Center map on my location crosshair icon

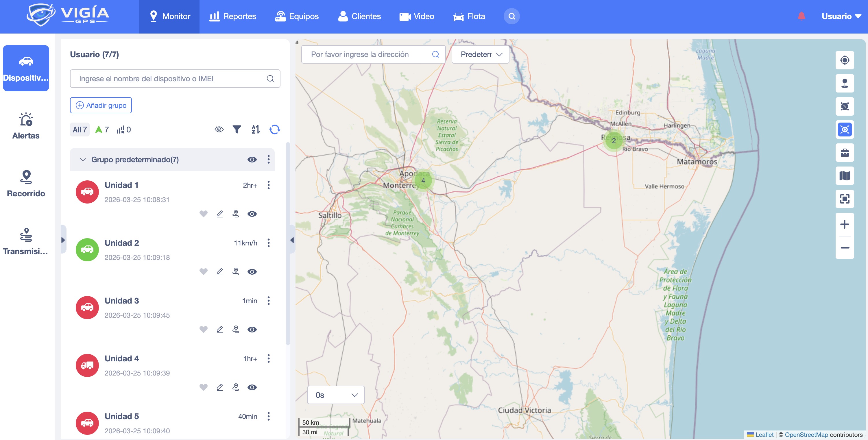point(844,60)
